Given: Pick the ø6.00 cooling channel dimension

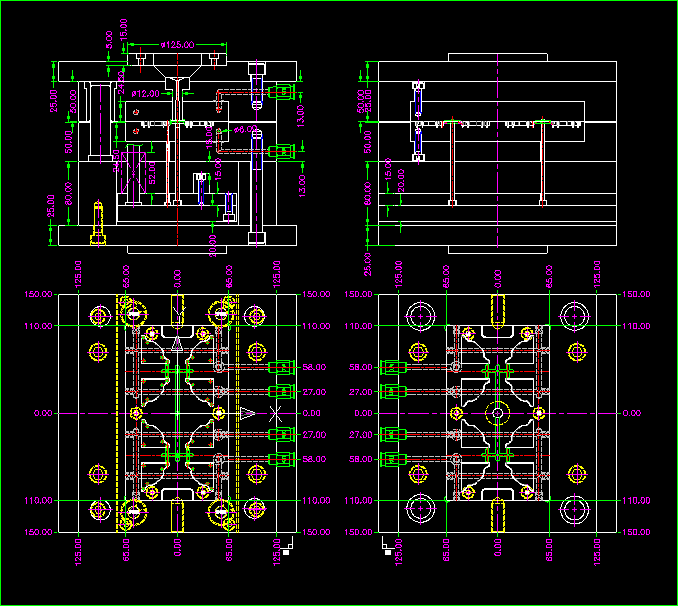Looking at the screenshot, I should pos(245,129).
